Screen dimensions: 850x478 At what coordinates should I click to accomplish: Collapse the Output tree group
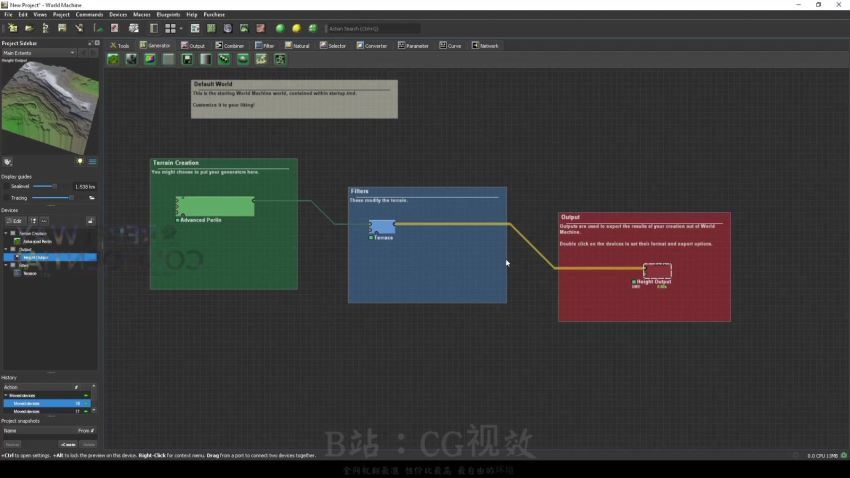(6, 249)
